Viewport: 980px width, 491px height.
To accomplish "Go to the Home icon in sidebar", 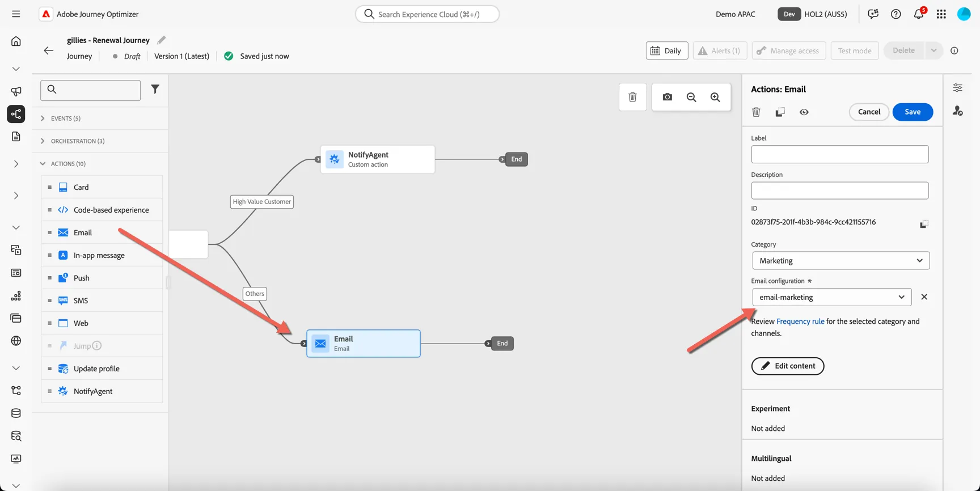I will pyautogui.click(x=16, y=41).
